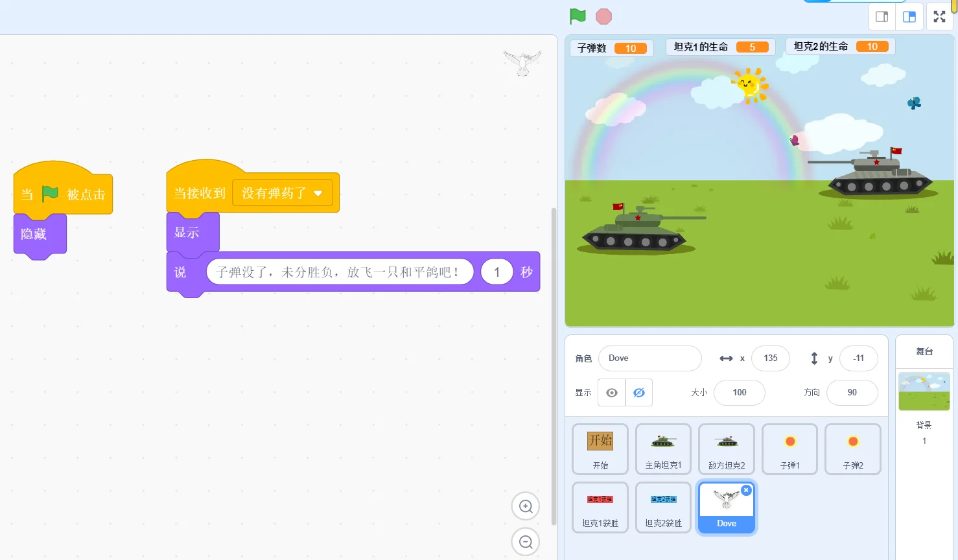Screen dimensions: 958x560
Task: Switch stage to small view mode
Action: 882,17
